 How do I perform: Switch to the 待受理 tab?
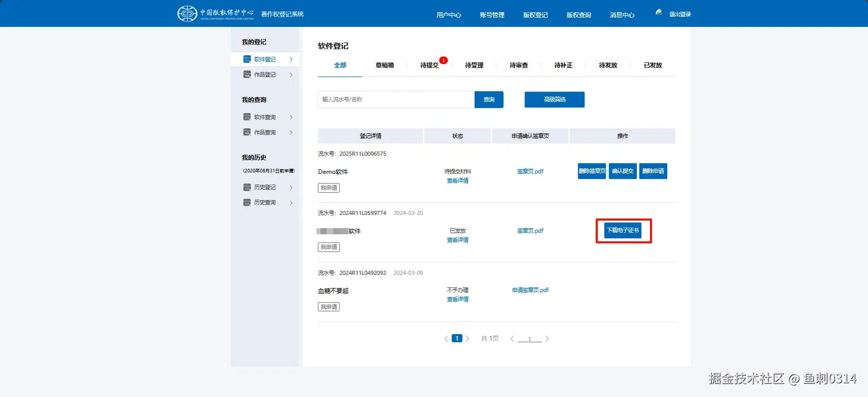[474, 65]
